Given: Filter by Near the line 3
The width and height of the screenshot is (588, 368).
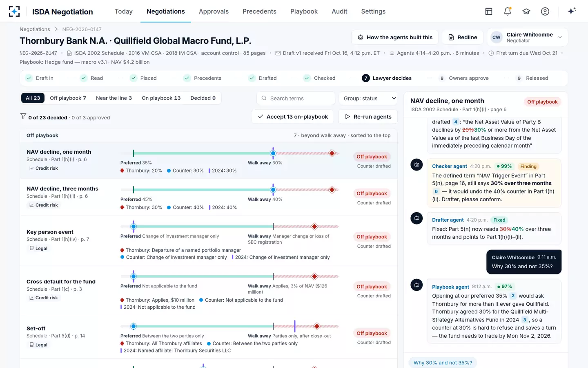Looking at the screenshot, I should pyautogui.click(x=114, y=98).
